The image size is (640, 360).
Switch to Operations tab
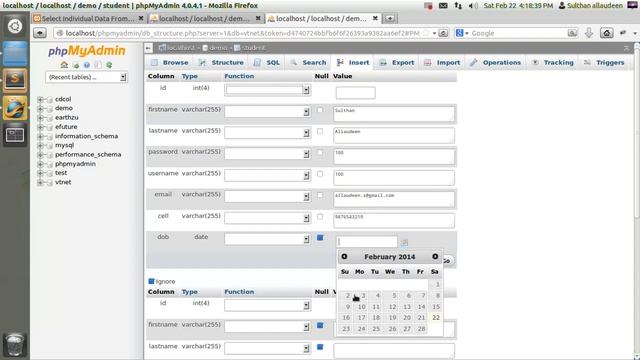tap(496, 62)
